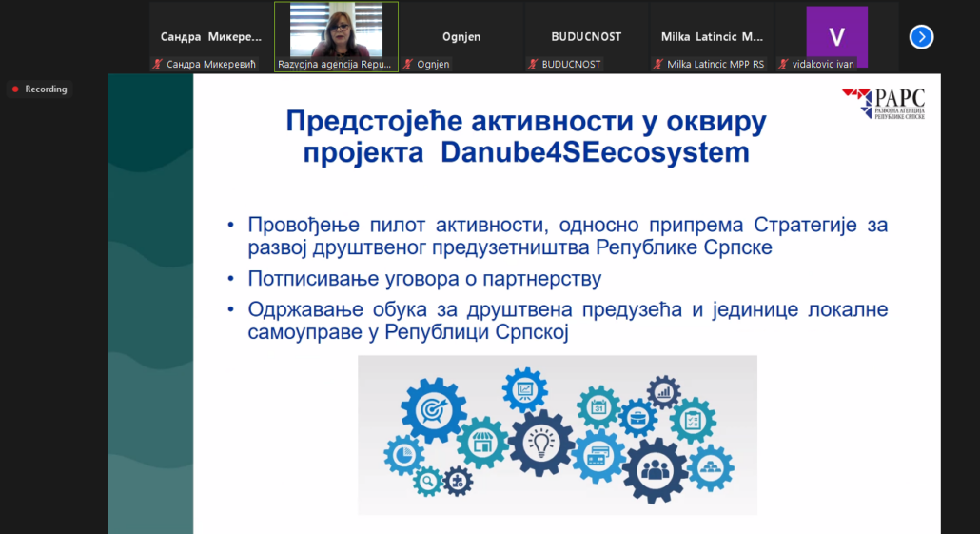
Task: Click the lightbulb gear icon in illustration
Action: (540, 444)
